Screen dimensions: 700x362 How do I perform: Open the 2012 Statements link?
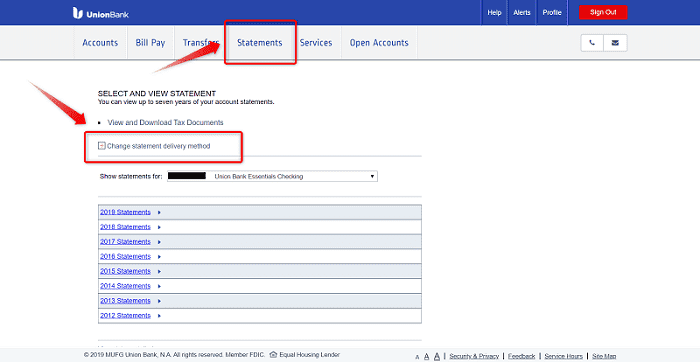[125, 315]
